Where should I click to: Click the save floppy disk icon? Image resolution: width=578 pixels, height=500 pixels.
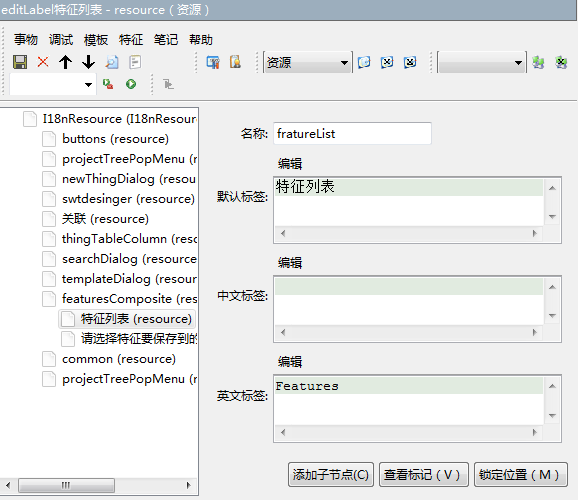[x=20, y=62]
